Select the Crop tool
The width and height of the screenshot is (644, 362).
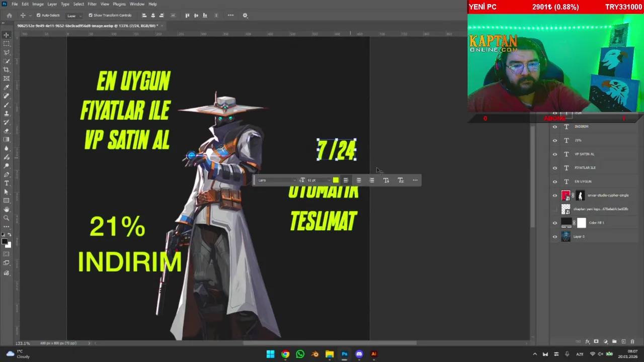(7, 70)
